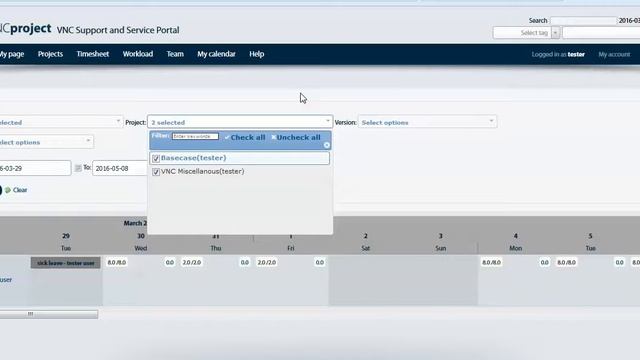Open the Select tag dropdown arrow
Screen dimensions: 640x360
[x=556, y=33]
